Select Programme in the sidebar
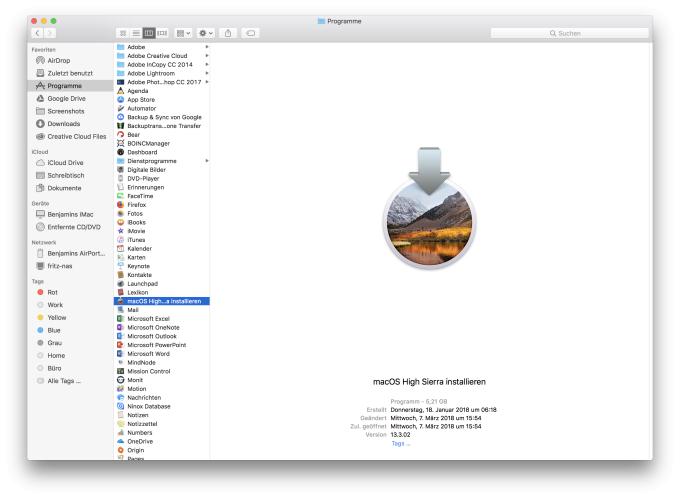680x499 pixels. pos(70,86)
